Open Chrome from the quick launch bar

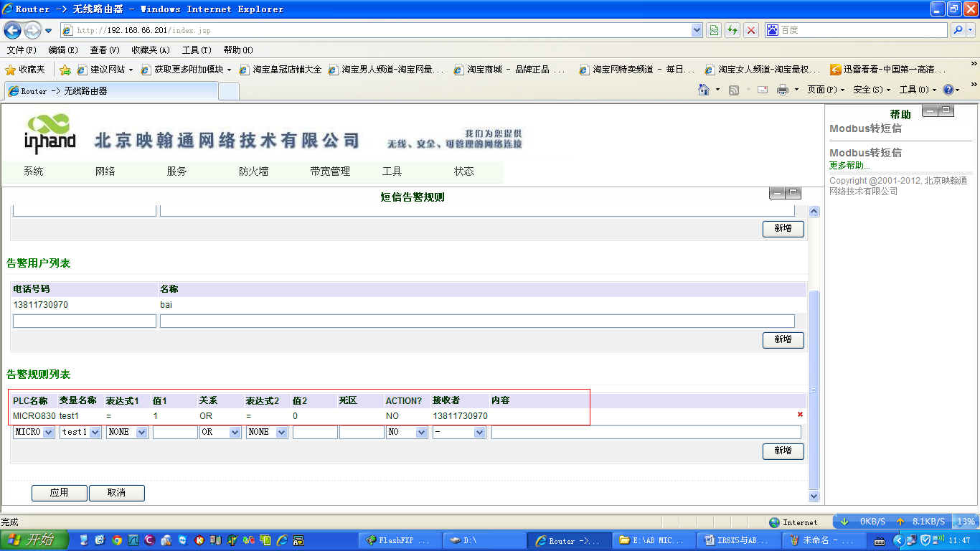coord(116,540)
